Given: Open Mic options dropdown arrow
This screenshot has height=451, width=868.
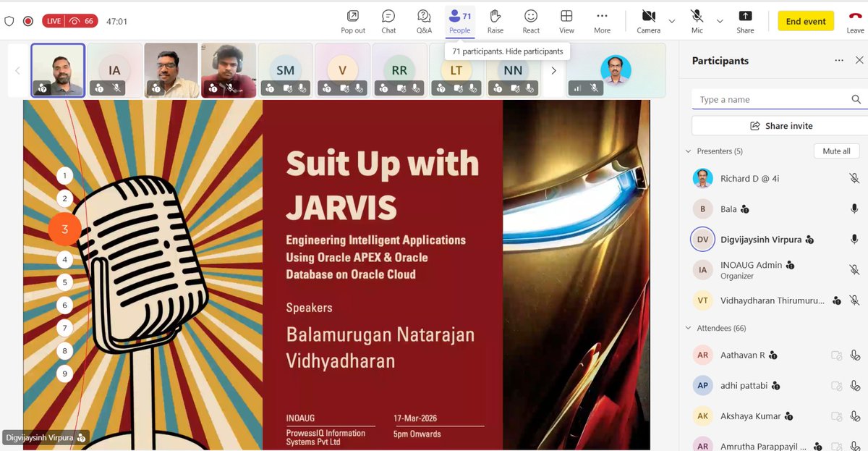Looking at the screenshot, I should pos(719,21).
